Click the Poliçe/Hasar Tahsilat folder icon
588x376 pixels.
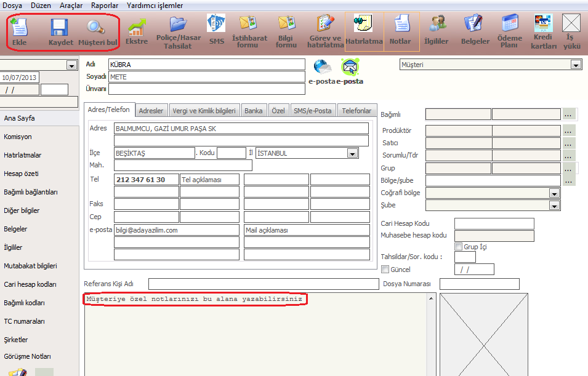click(x=177, y=24)
